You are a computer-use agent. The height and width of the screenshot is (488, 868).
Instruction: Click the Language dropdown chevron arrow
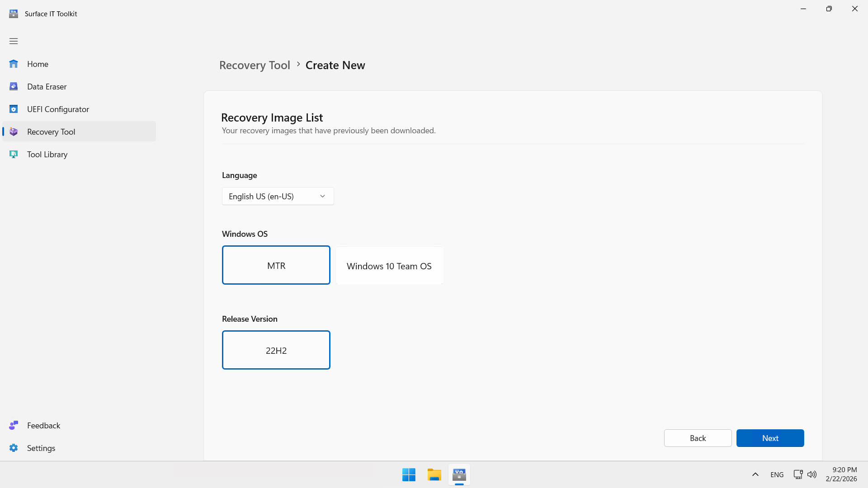point(322,196)
